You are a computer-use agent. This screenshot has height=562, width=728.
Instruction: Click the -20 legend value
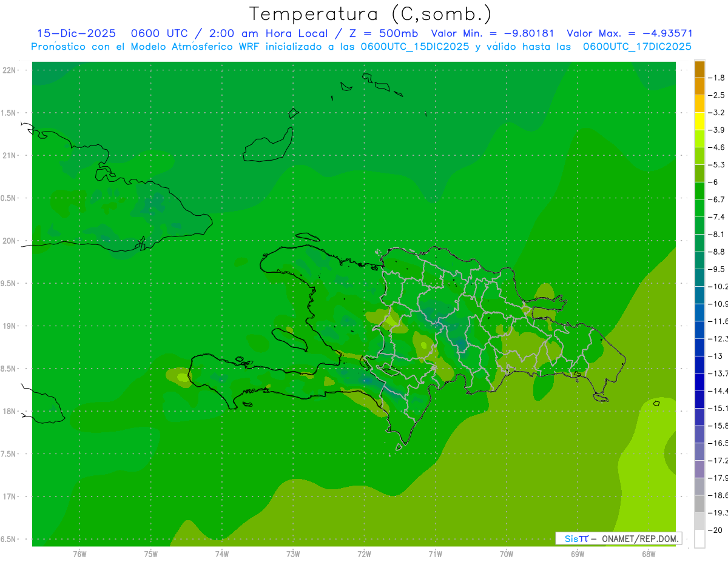(714, 530)
